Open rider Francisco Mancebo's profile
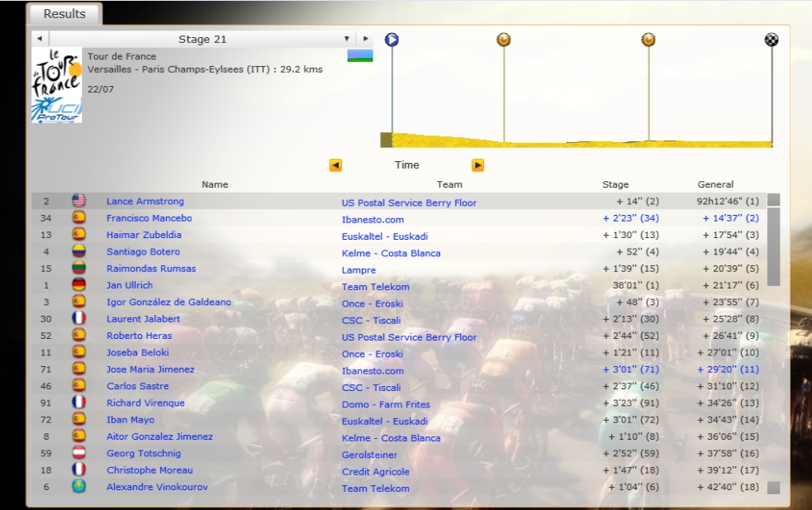This screenshot has height=510, width=812. tap(149, 218)
